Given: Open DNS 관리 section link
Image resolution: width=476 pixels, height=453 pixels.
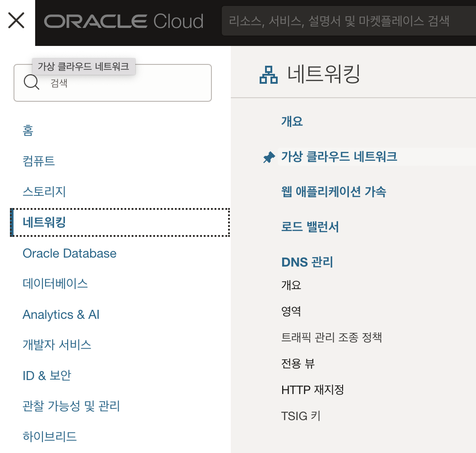Looking at the screenshot, I should point(307,262).
